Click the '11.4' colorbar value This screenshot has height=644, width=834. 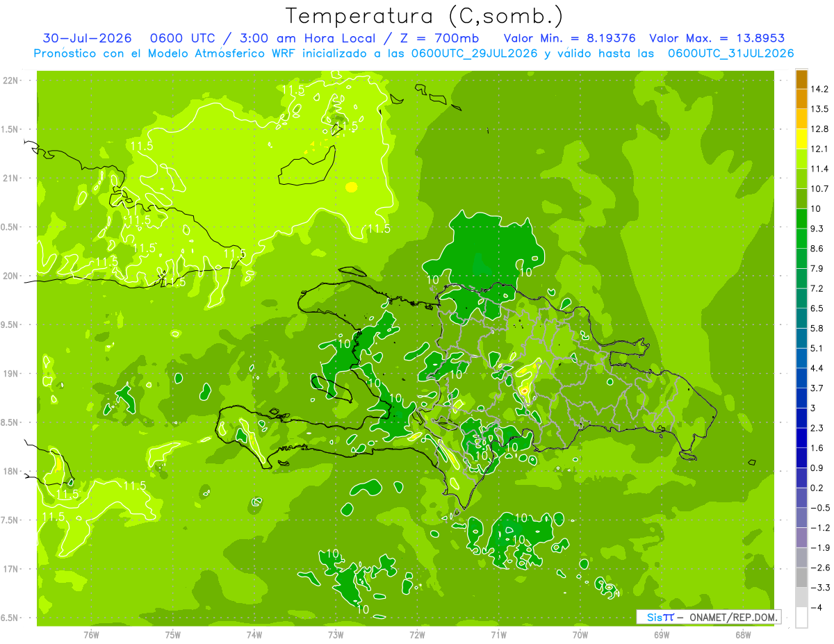point(819,169)
